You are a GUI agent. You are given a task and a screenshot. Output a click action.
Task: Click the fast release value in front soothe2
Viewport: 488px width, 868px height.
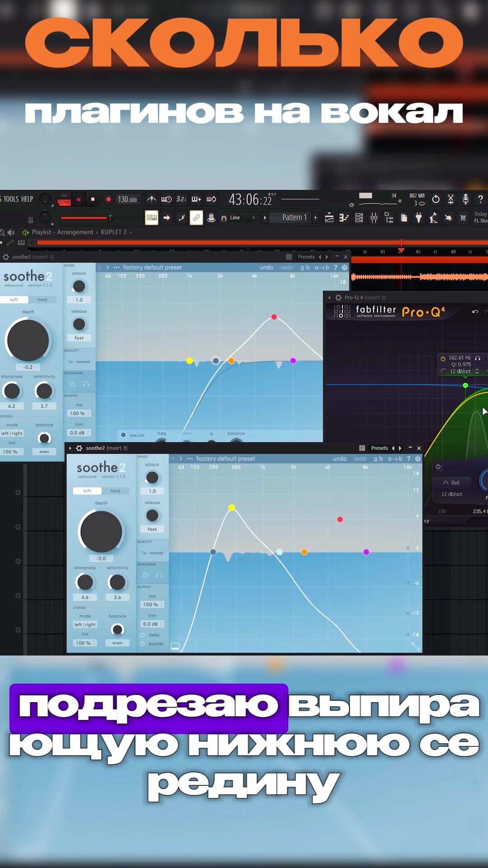[152, 529]
